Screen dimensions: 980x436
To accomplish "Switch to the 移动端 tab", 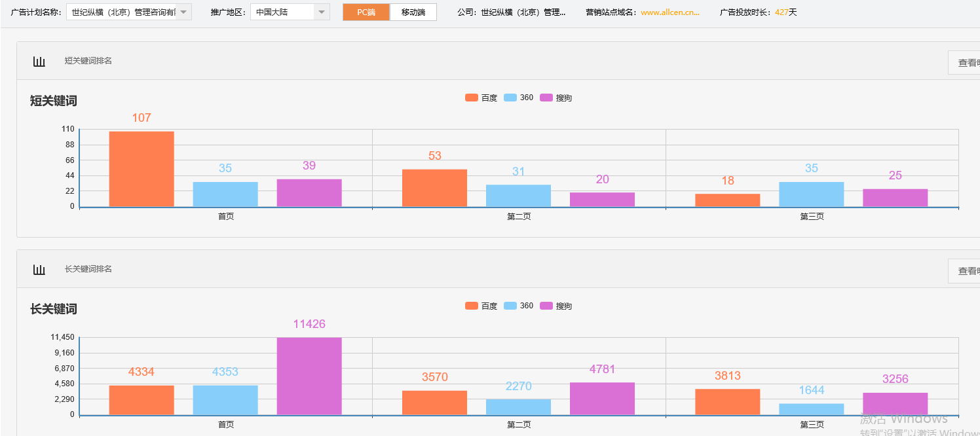I will coord(413,12).
